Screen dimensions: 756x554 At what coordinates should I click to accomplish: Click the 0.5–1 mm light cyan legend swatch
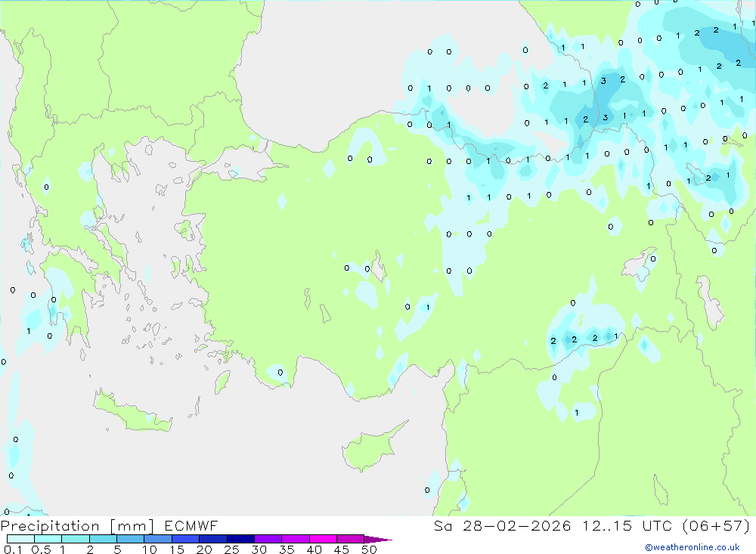point(48,539)
